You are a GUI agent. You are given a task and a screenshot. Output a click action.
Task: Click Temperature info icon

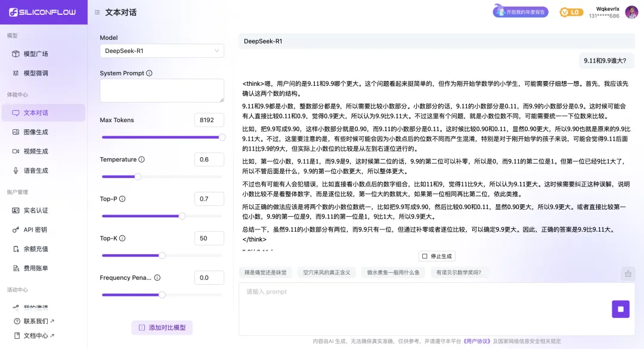(x=141, y=160)
